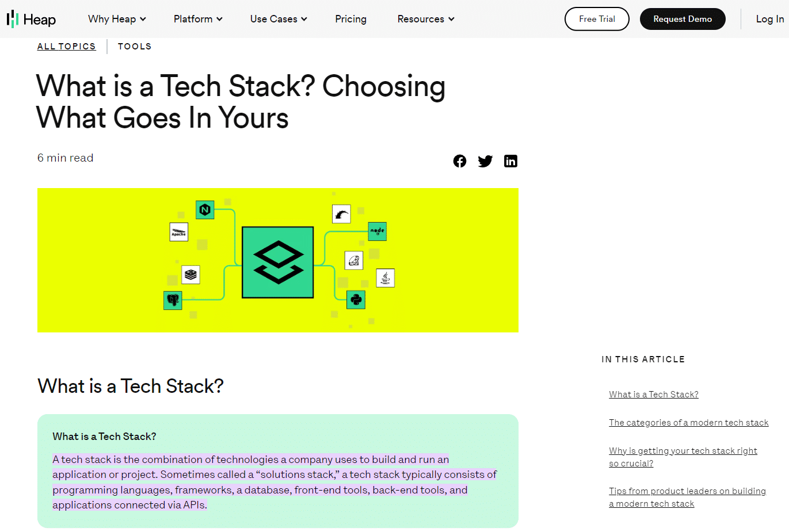Select the Apache logo in the illustration
This screenshot has height=532, width=789.
(178, 232)
